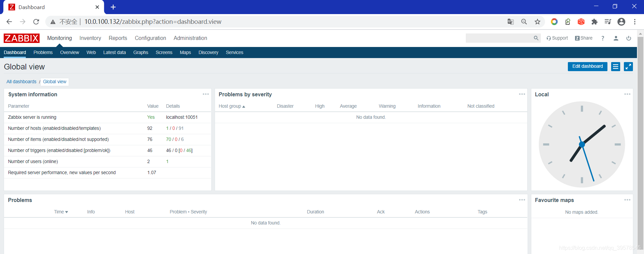Open the browser extensions puzzle icon
Image resolution: width=644 pixels, height=254 pixels.
pyautogui.click(x=594, y=22)
